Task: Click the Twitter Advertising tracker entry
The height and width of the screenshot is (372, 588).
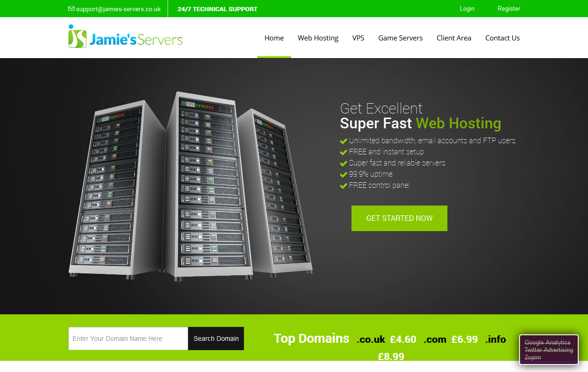Action: 549,350
